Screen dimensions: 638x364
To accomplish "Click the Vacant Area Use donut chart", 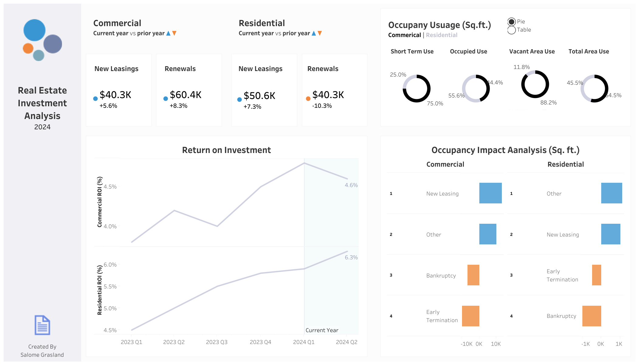I will pos(535,84).
